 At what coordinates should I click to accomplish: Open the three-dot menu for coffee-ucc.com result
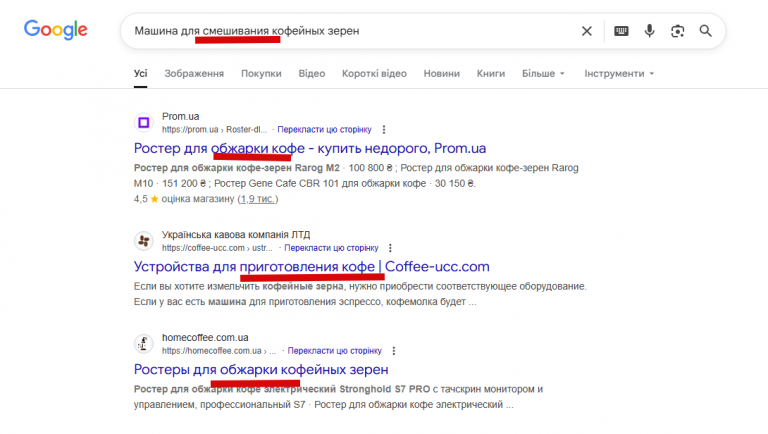tap(390, 248)
